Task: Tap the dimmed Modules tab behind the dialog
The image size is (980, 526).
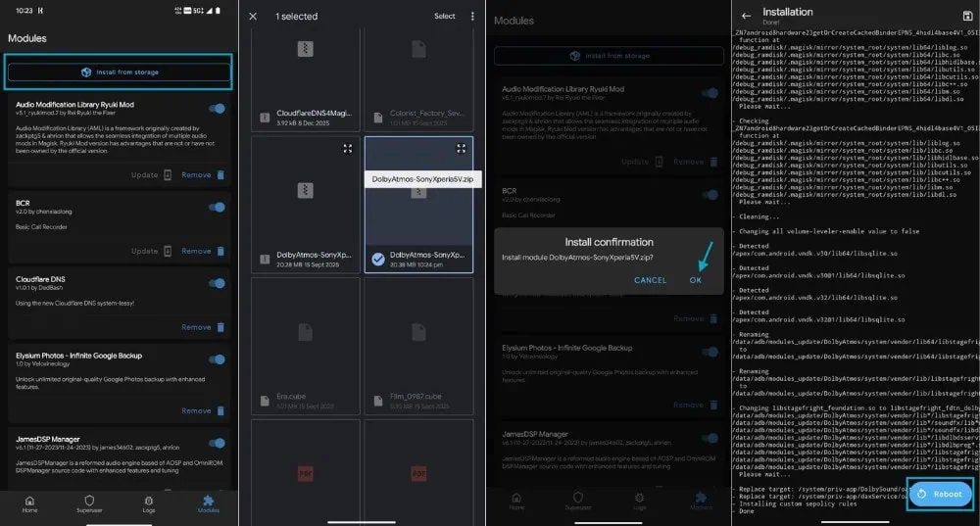Action: pyautogui.click(x=701, y=502)
